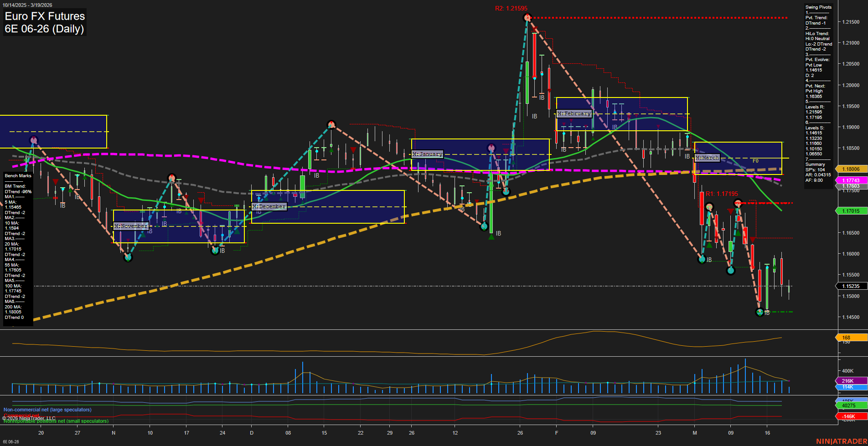Select the orange-ringed pivot dot above December rally
The width and height of the screenshot is (868, 446).
point(331,123)
